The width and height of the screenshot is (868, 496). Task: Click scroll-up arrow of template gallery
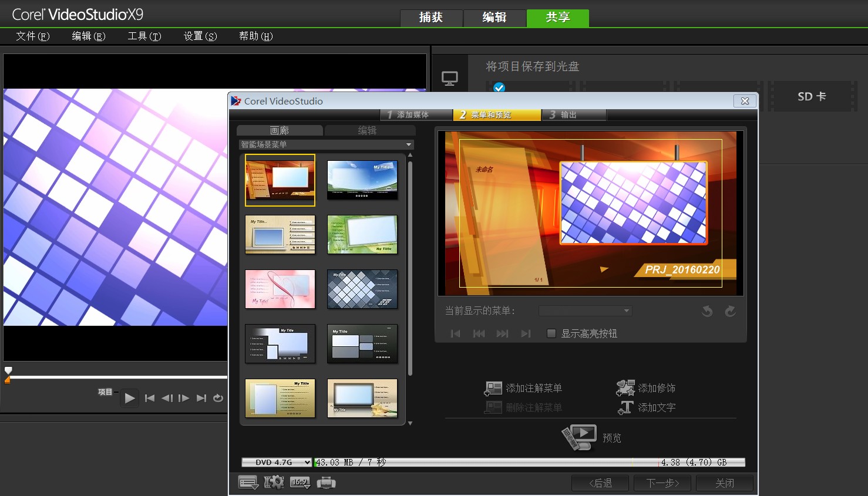click(x=410, y=155)
